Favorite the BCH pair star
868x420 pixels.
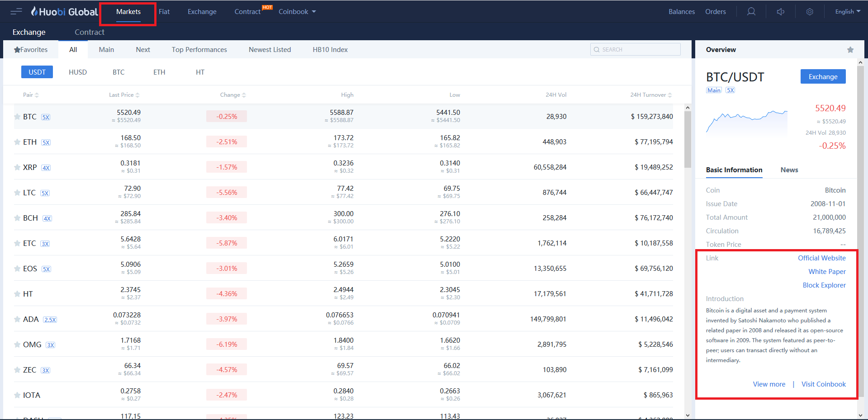(17, 218)
